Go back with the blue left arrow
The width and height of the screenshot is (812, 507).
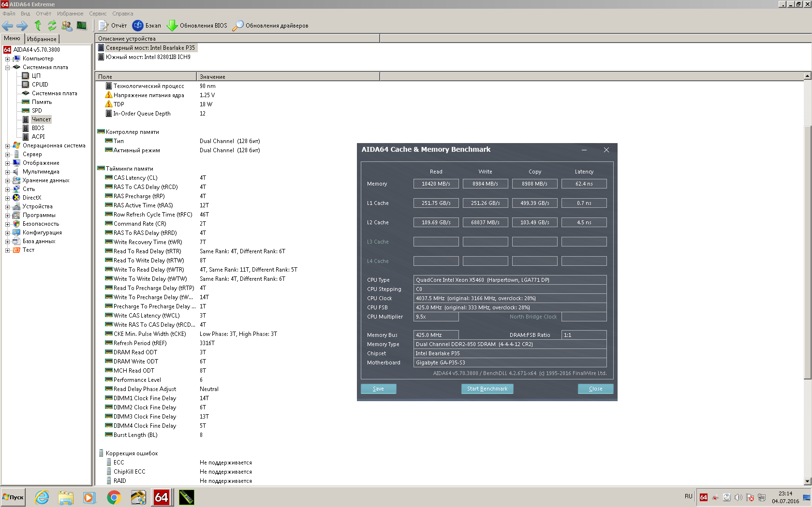[8, 26]
